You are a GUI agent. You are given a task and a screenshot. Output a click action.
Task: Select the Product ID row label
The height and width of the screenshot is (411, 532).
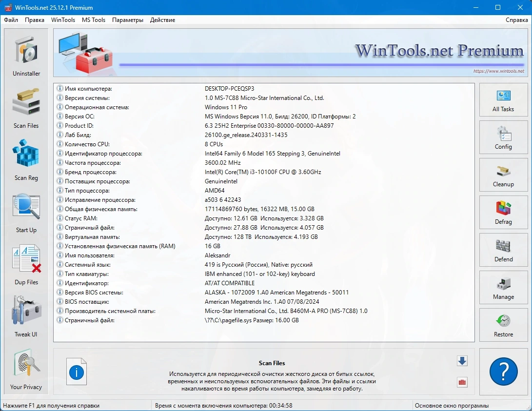click(x=79, y=126)
